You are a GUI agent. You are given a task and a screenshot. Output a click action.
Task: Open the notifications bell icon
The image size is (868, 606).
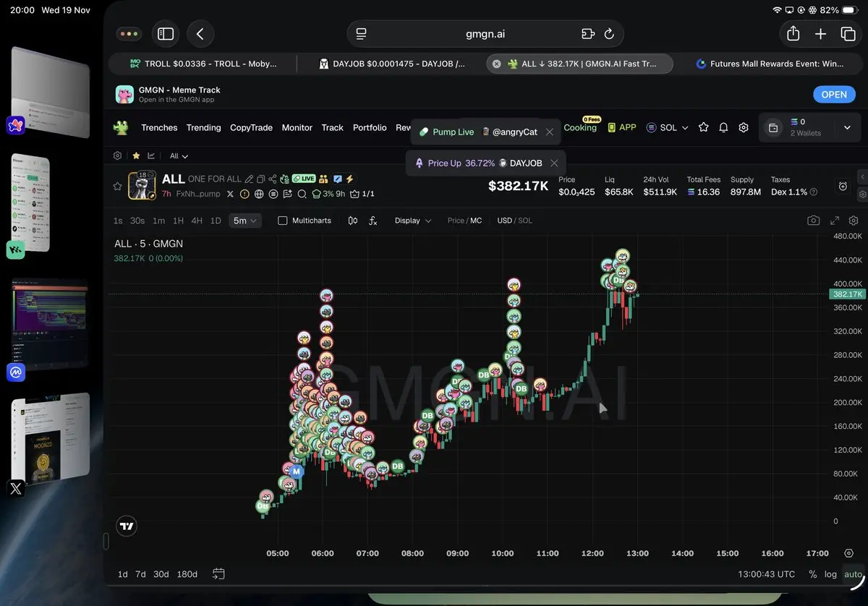click(x=723, y=127)
